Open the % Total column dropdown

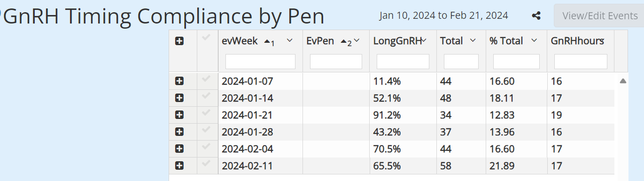[534, 41]
